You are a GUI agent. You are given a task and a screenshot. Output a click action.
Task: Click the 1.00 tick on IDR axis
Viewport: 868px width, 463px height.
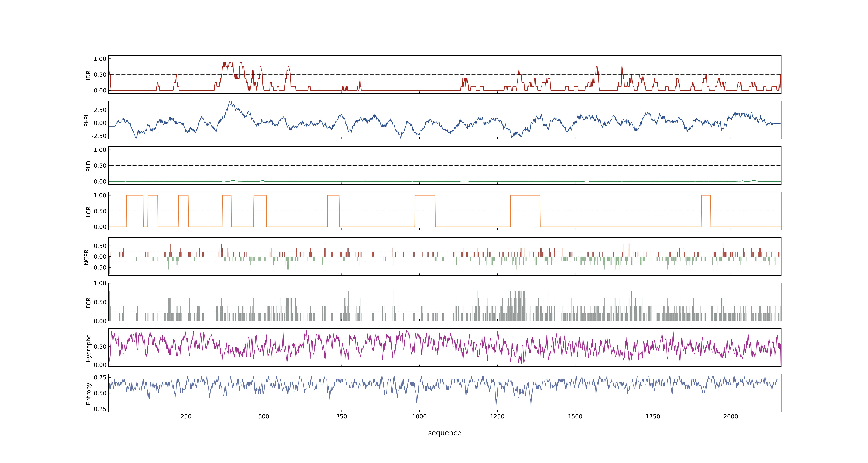coord(100,59)
